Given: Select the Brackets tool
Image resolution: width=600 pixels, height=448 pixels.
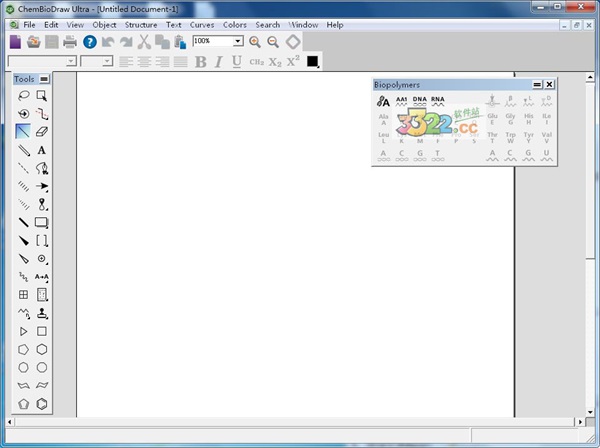Looking at the screenshot, I should click(x=42, y=241).
